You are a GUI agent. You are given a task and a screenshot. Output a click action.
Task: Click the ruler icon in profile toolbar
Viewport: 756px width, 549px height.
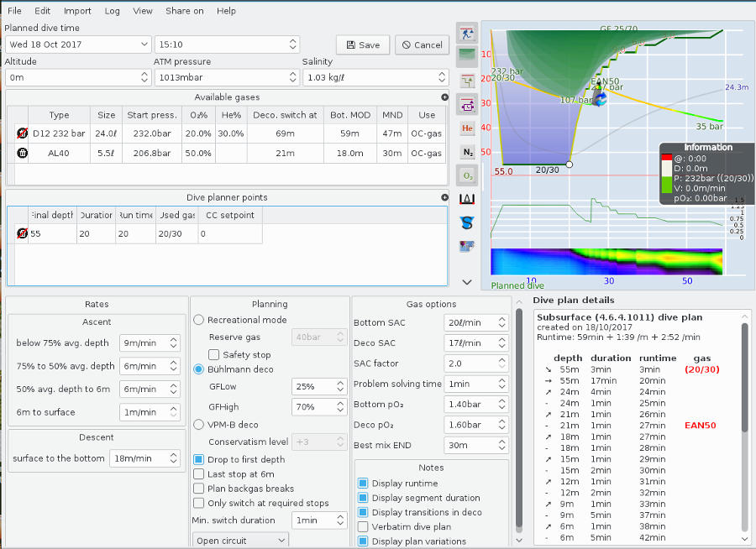pyautogui.click(x=468, y=199)
